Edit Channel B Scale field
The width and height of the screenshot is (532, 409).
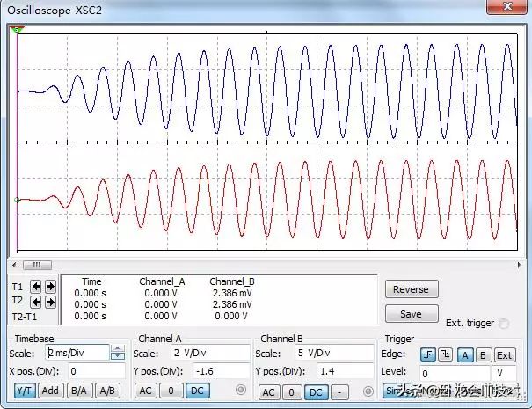click(334, 353)
